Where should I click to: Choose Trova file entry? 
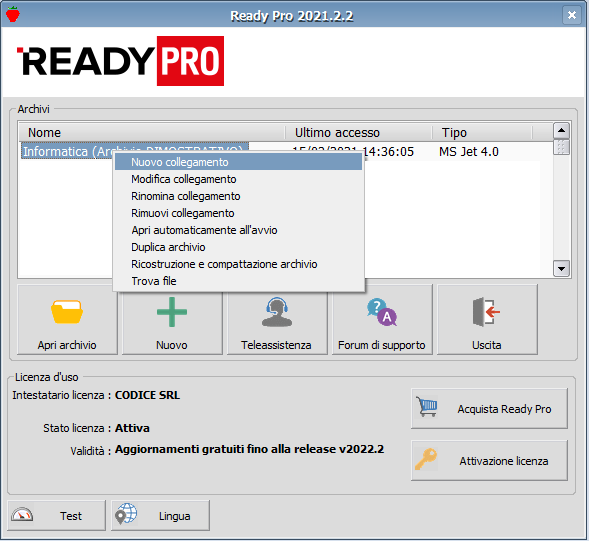pyautogui.click(x=239, y=281)
